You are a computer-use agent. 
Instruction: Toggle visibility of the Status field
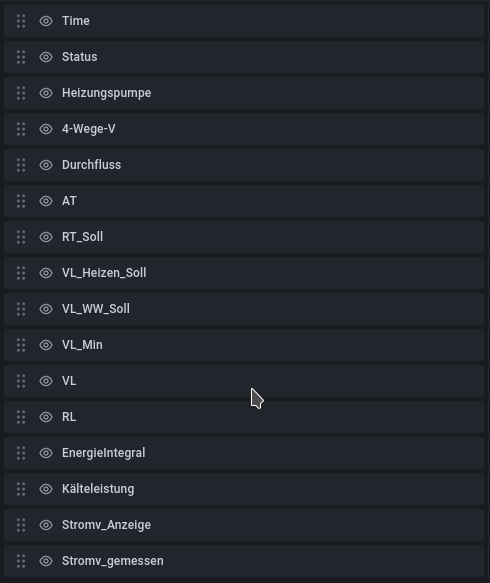coord(46,57)
